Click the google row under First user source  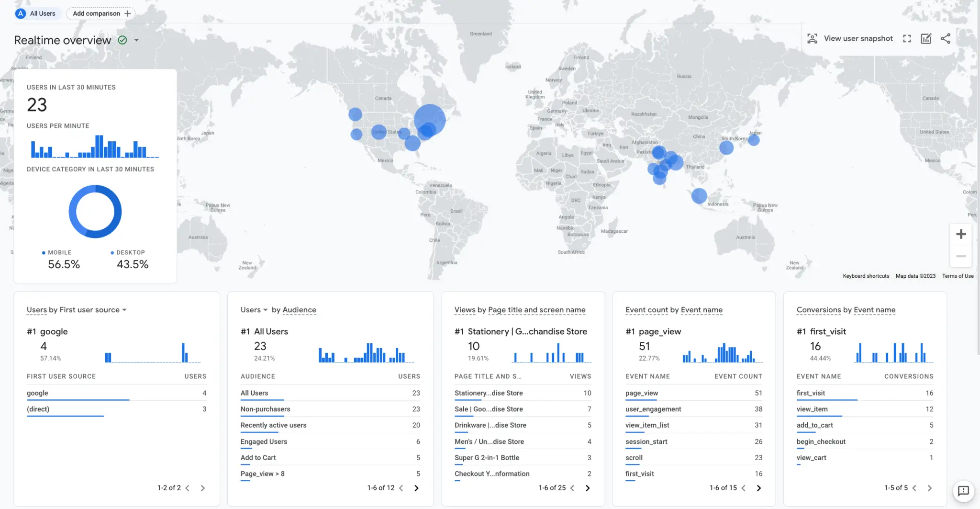pyautogui.click(x=37, y=393)
